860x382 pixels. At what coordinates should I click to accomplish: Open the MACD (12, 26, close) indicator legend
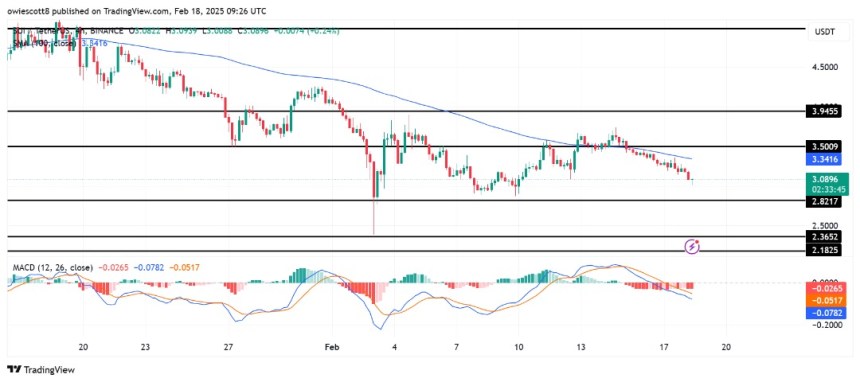[x=50, y=268]
